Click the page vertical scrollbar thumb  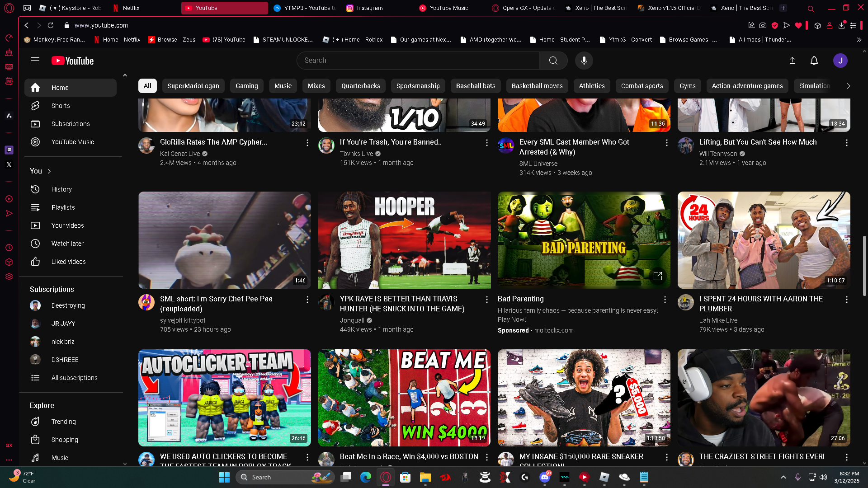tap(864, 266)
